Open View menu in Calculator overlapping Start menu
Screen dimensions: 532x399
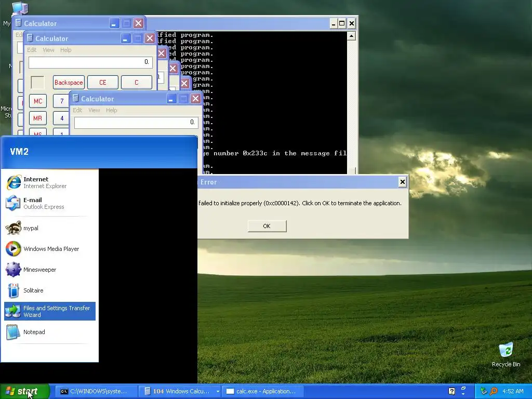(94, 110)
